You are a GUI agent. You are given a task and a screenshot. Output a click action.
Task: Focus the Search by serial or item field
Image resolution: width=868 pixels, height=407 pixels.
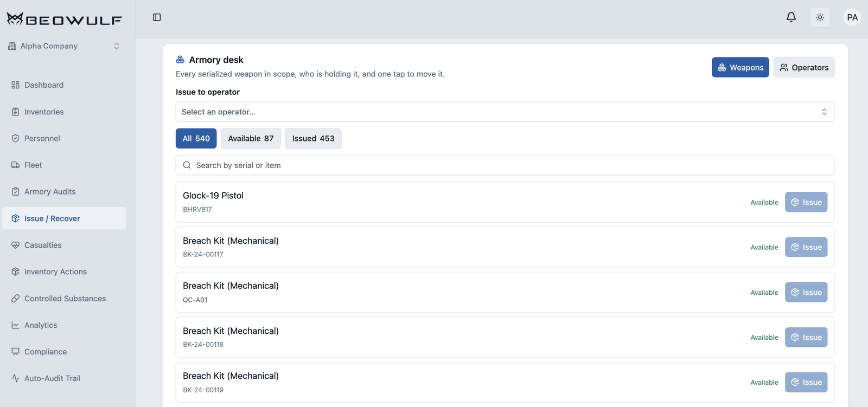click(x=505, y=165)
